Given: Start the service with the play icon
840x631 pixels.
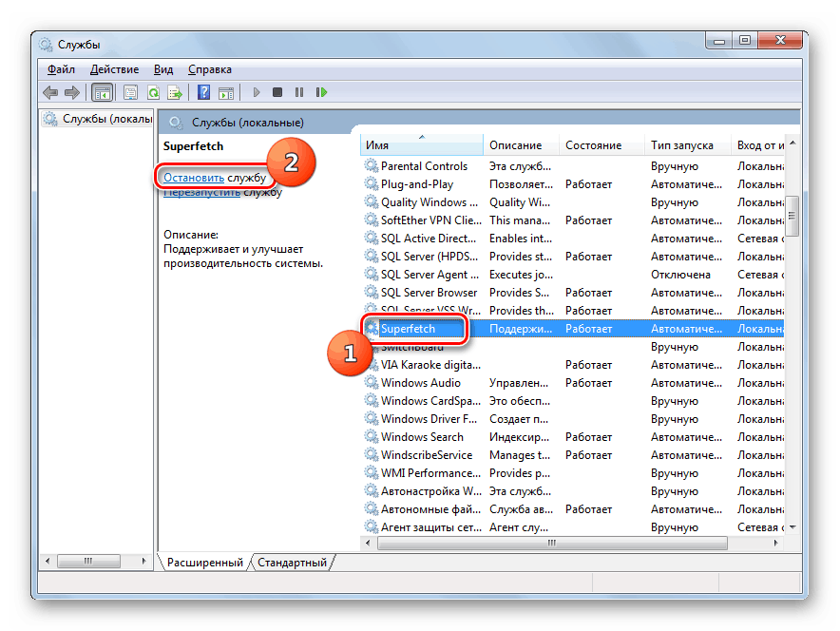Looking at the screenshot, I should pyautogui.click(x=256, y=91).
